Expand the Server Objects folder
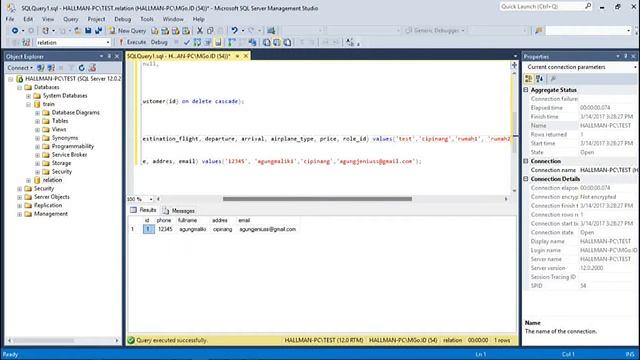Viewport: 640px width, 360px height. (x=20, y=197)
